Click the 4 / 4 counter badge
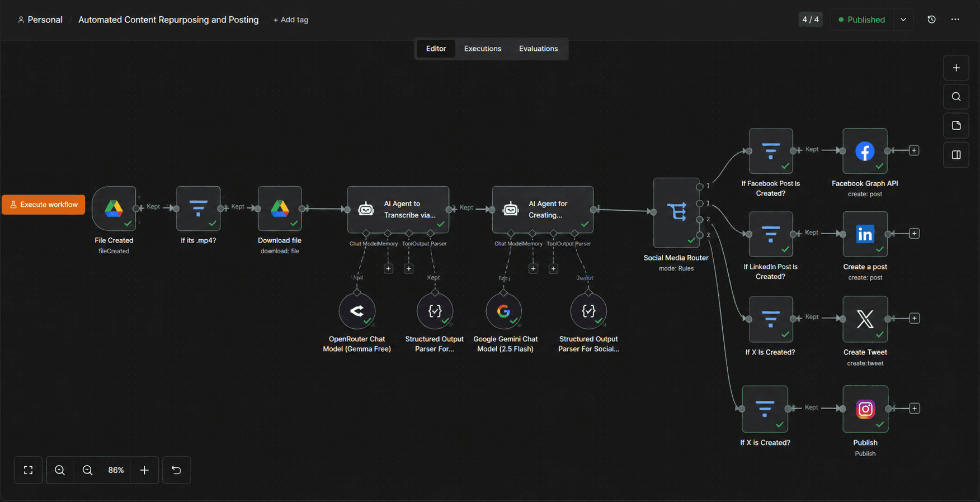 (x=811, y=20)
